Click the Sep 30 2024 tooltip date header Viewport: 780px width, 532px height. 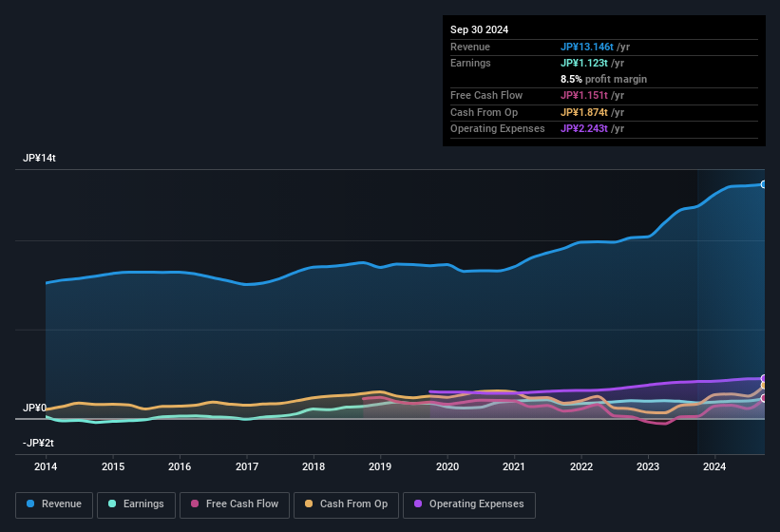[480, 29]
